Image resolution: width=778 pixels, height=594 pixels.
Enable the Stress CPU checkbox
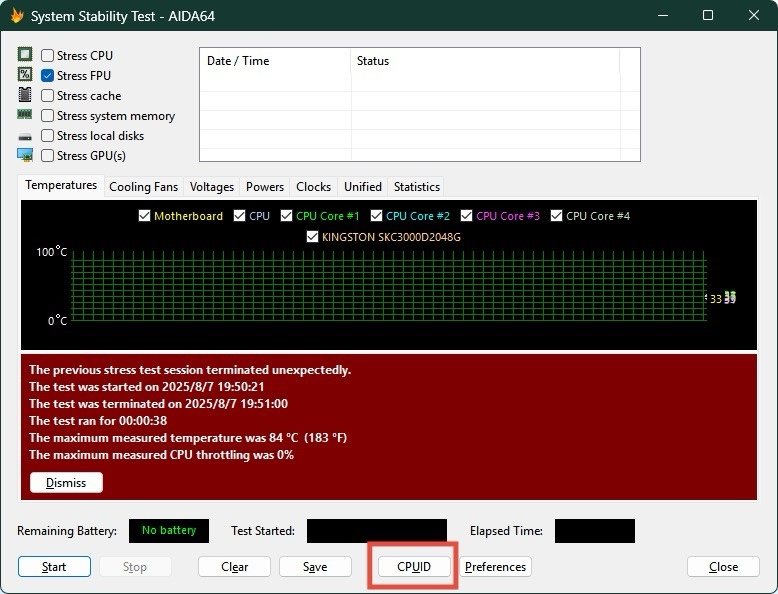47,56
